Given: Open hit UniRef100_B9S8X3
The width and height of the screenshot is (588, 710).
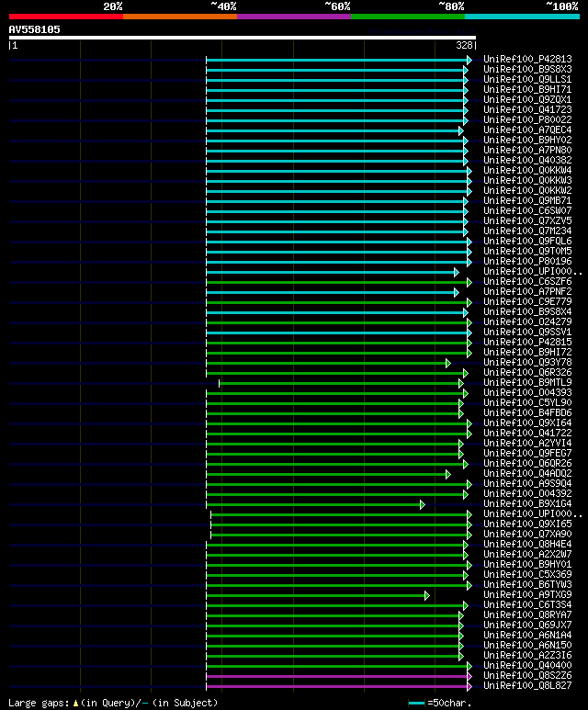Looking at the screenshot, I should (x=527, y=69).
